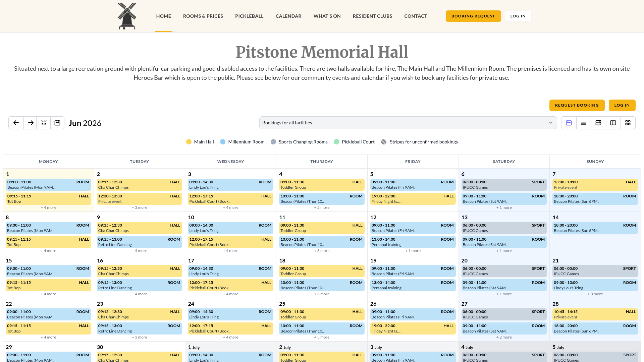Open Beacon Pilates Sun 6PM June 14
Image resolution: width=644 pixels, height=362 pixels.
tap(595, 228)
